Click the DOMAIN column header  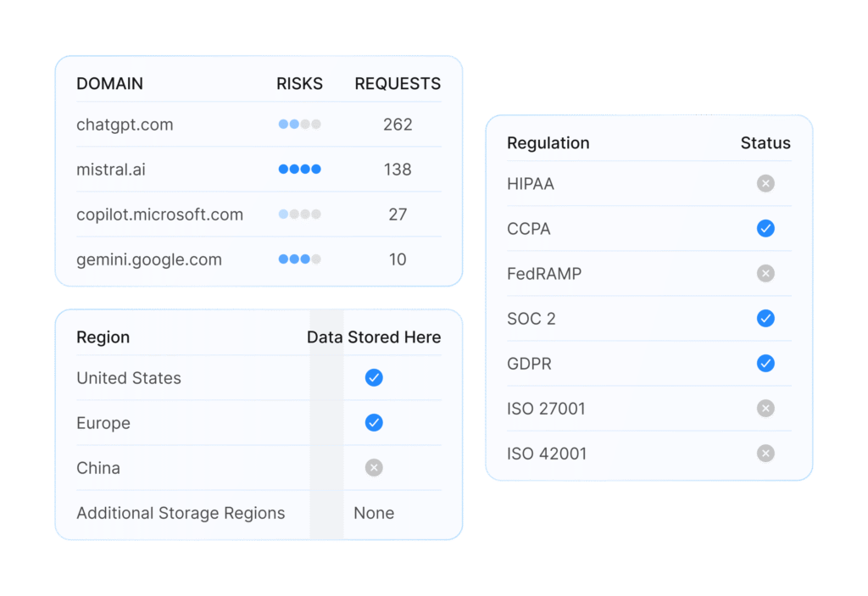click(109, 84)
